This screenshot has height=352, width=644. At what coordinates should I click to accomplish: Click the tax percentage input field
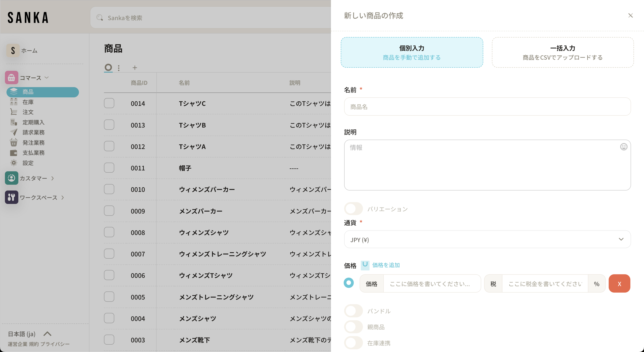coord(545,284)
